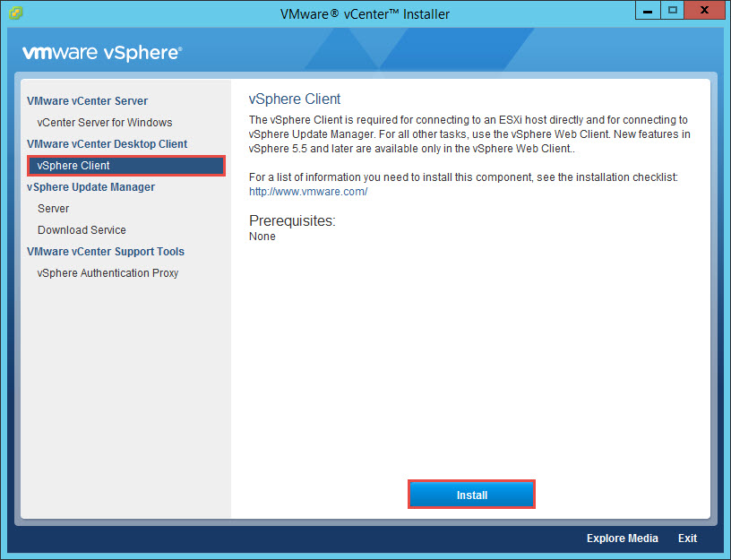Screen dimensions: 731x560
Task: Choose Server under vSphere Update Manager
Action: click(x=53, y=208)
